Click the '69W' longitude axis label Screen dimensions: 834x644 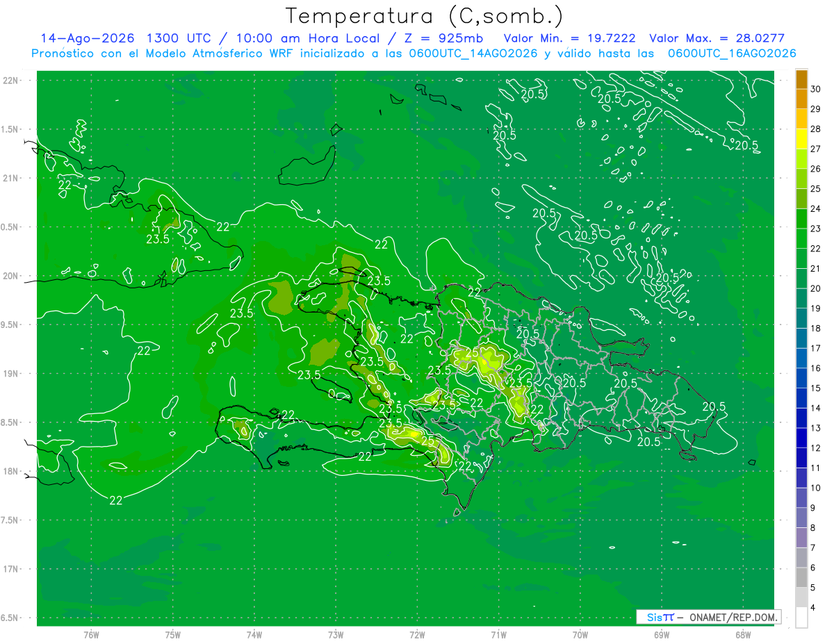point(662,635)
